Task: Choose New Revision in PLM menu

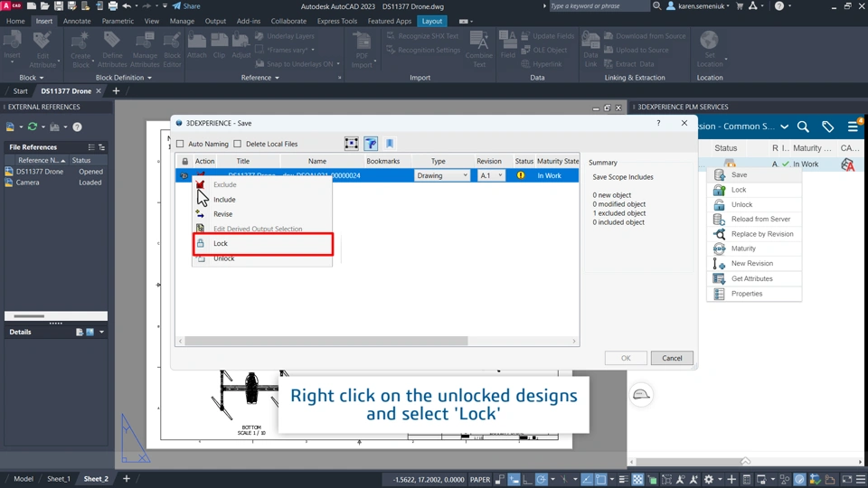Action: pos(754,263)
